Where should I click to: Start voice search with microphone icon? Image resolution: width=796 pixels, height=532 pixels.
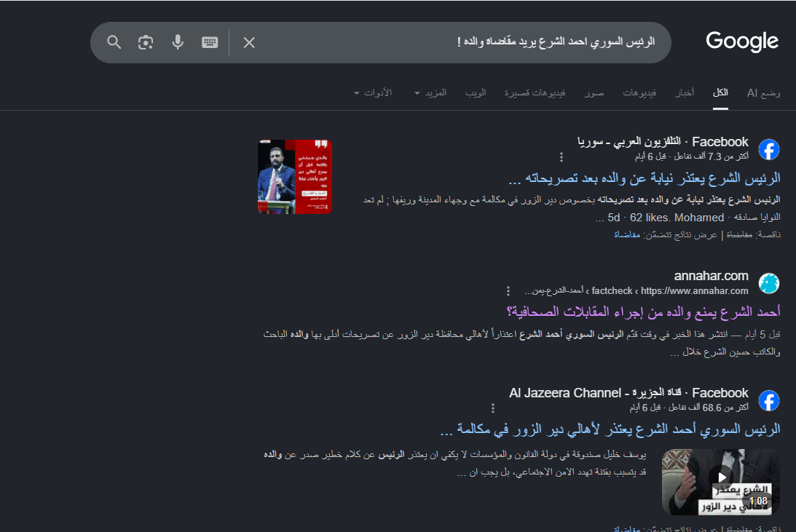pyautogui.click(x=178, y=42)
